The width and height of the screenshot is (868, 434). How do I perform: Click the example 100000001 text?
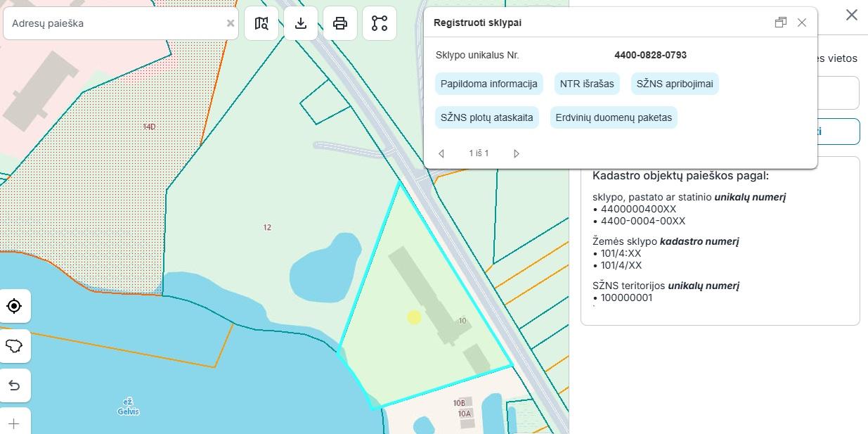pyautogui.click(x=627, y=298)
